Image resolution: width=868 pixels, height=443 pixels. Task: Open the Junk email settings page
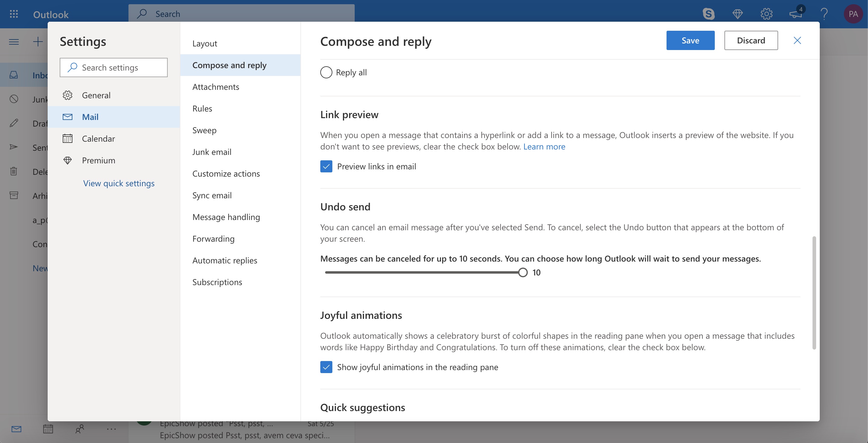tap(240, 152)
